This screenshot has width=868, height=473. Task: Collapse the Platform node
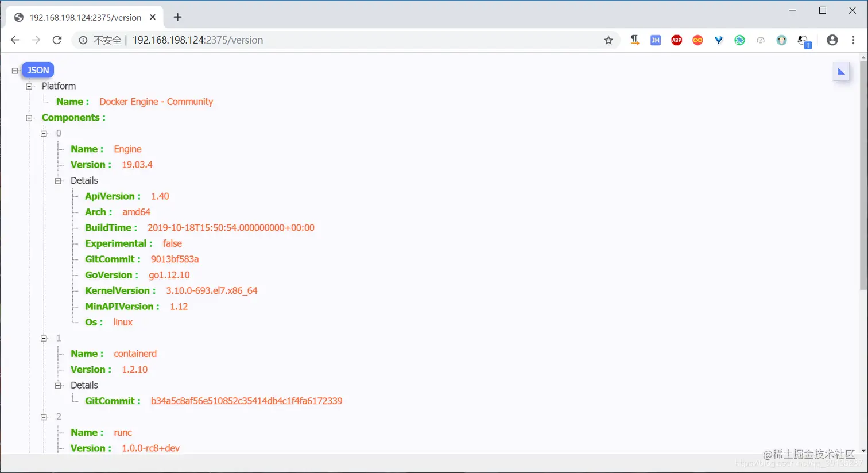pos(29,87)
